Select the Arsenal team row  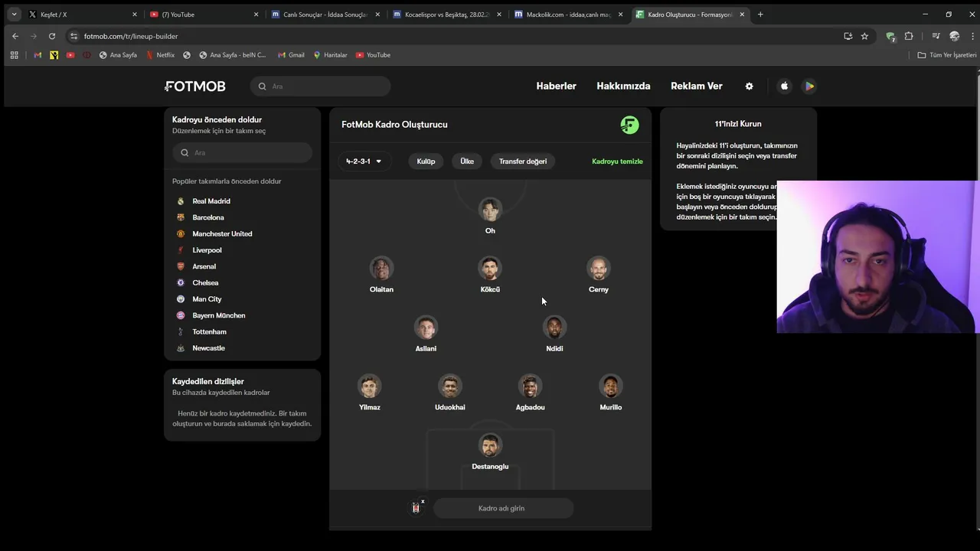click(x=242, y=266)
